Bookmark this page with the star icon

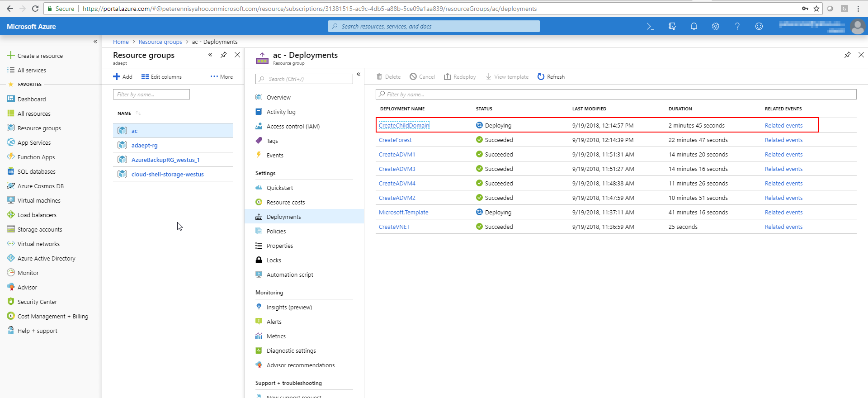[816, 9]
